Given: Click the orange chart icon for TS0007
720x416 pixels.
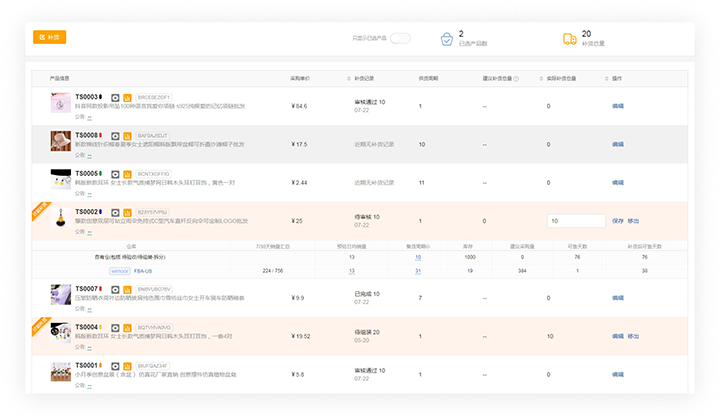Looking at the screenshot, I should click(127, 289).
